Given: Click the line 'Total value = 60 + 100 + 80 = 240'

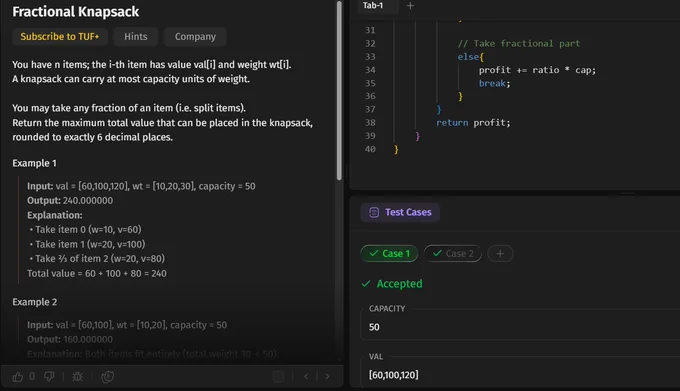Looking at the screenshot, I should [97, 274].
